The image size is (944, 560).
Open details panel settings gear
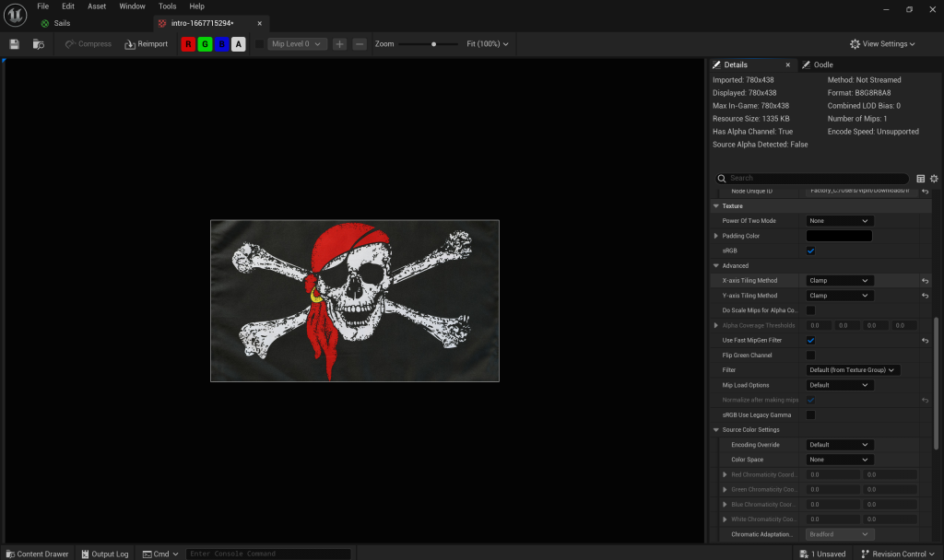click(x=934, y=178)
